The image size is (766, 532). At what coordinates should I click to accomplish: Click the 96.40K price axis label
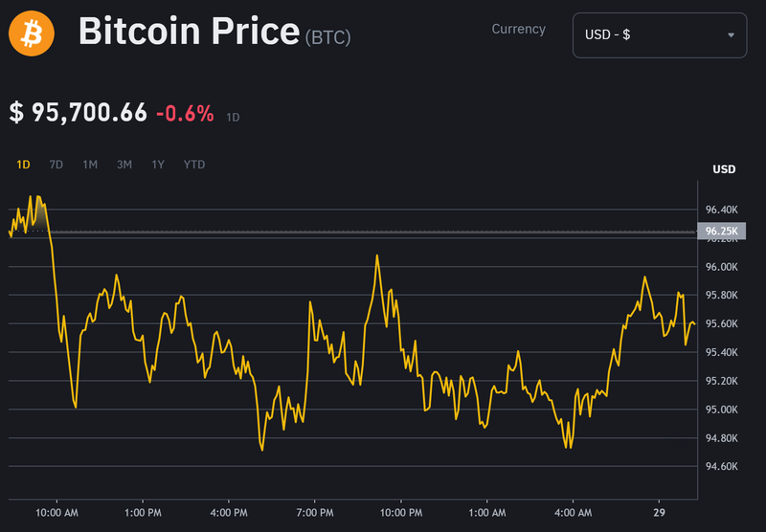[721, 210]
